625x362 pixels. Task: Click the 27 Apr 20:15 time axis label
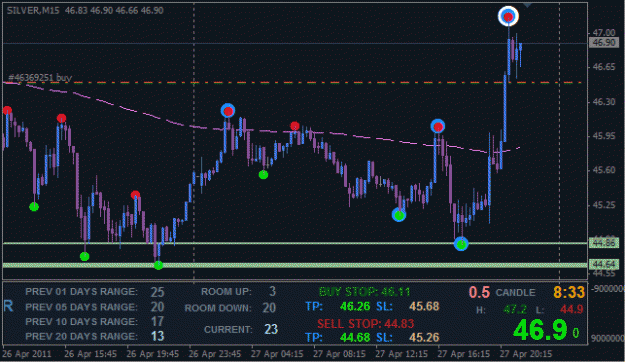click(526, 354)
